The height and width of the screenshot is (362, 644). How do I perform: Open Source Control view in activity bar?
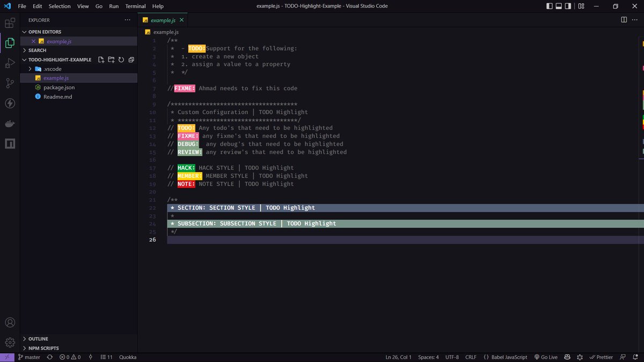(x=10, y=83)
